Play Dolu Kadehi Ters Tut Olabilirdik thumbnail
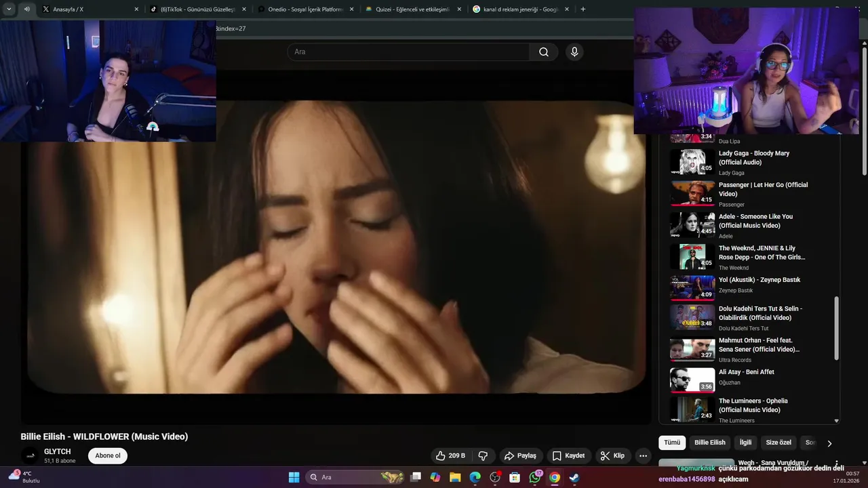This screenshot has width=868, height=488. [692, 317]
